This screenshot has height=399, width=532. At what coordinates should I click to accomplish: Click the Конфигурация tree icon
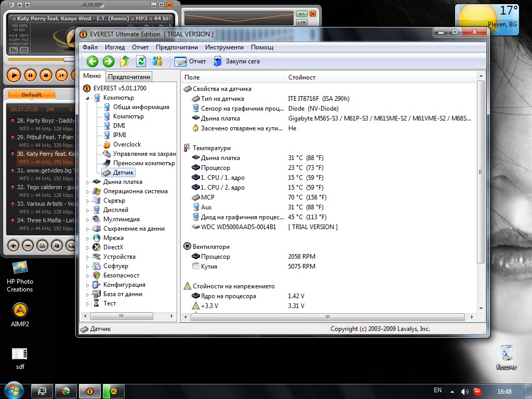[x=97, y=285]
